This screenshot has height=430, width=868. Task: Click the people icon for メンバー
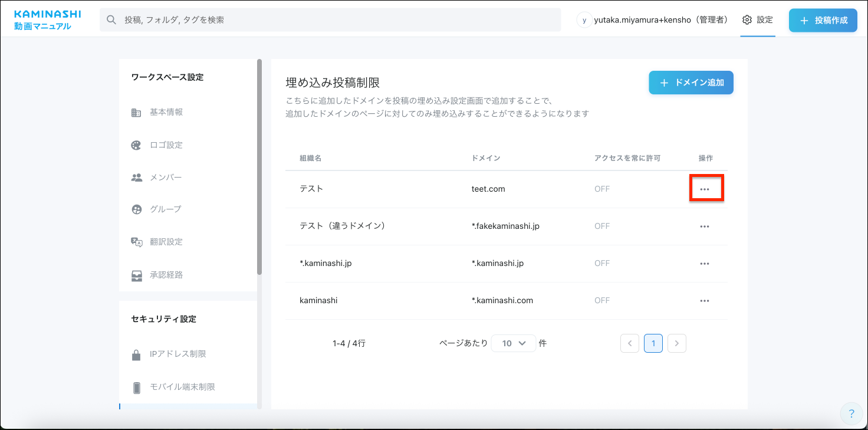(136, 177)
